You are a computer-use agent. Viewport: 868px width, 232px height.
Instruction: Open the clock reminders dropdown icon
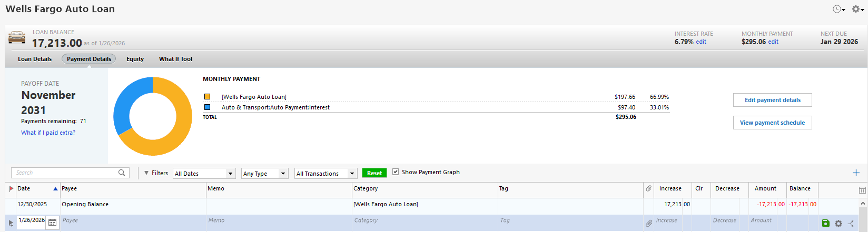[839, 9]
